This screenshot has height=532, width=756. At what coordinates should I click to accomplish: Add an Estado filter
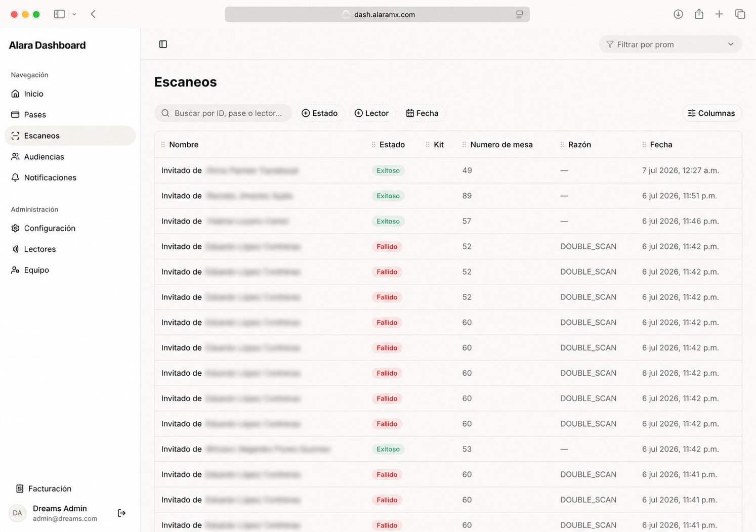(x=320, y=113)
